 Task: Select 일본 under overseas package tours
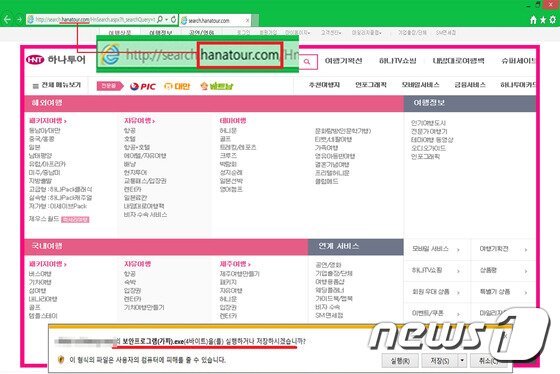point(35,147)
